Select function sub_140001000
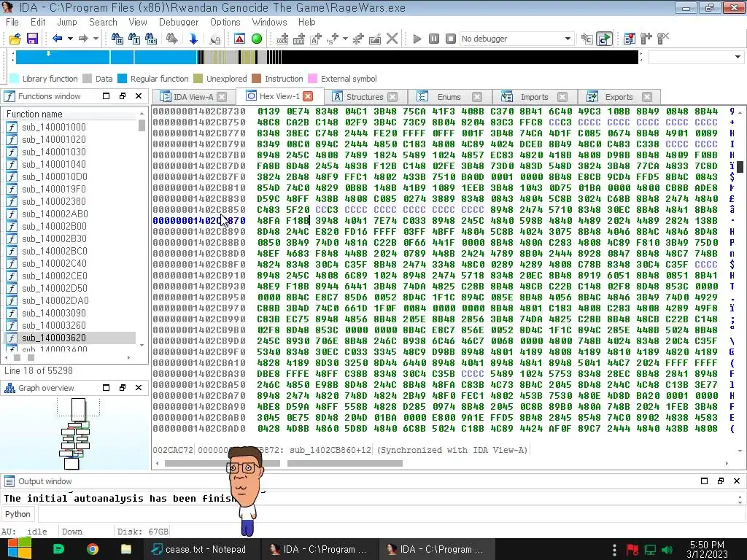This screenshot has width=747, height=560. (54, 127)
